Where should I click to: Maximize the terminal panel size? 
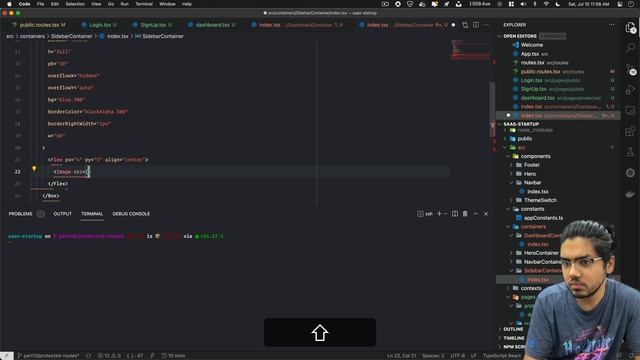click(x=476, y=214)
